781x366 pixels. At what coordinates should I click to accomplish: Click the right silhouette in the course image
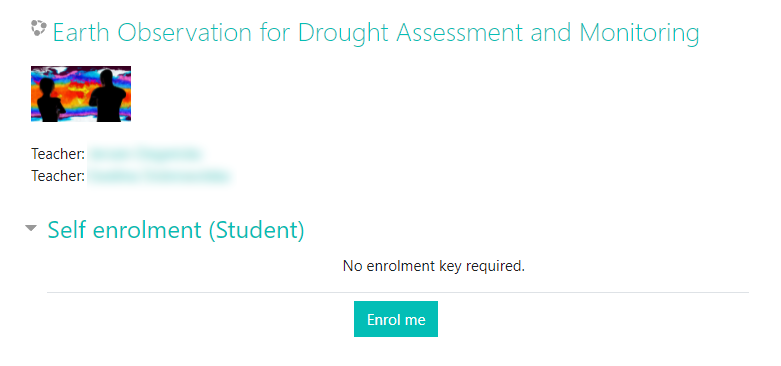108,96
